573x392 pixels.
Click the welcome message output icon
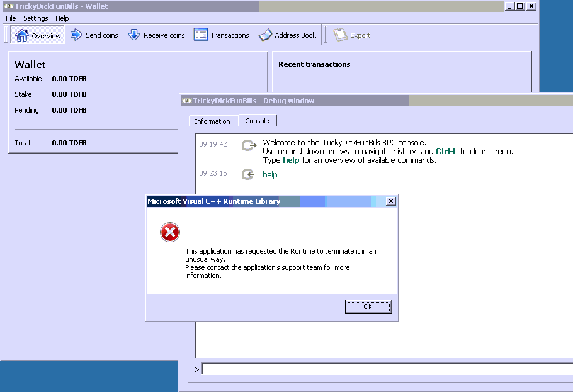click(x=249, y=145)
